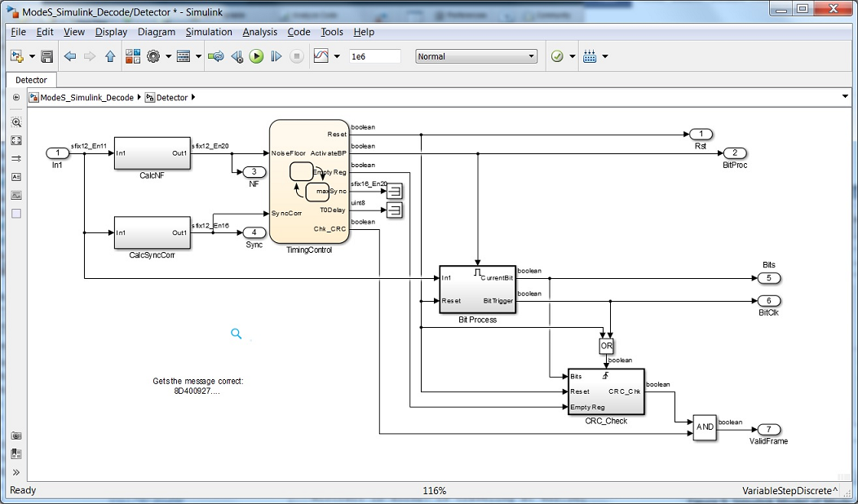This screenshot has width=858, height=504.
Task: Open the Display menu
Action: (x=111, y=32)
